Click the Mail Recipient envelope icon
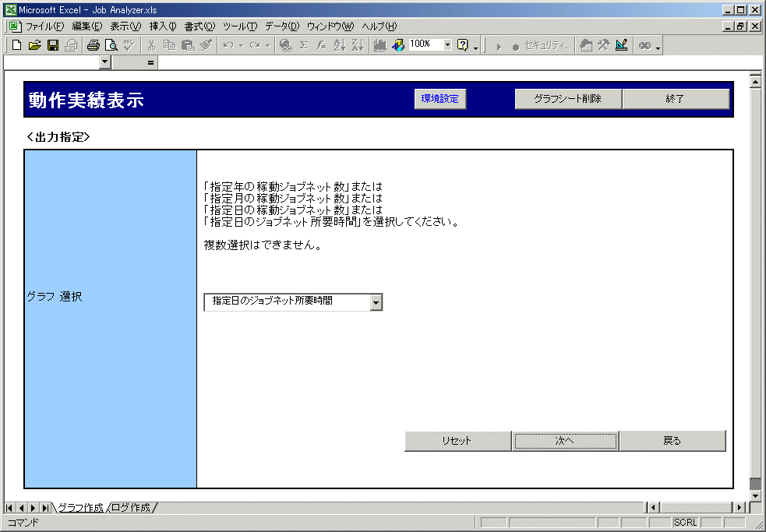This screenshot has width=766, height=532. point(72,45)
